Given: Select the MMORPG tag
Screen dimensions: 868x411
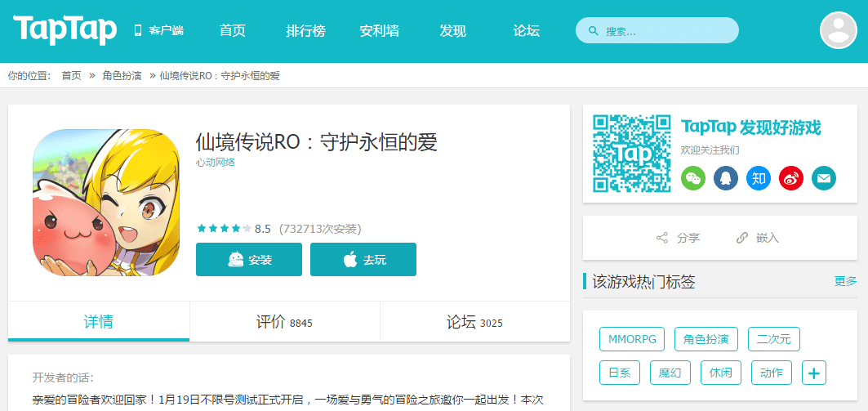Looking at the screenshot, I should coord(632,339).
